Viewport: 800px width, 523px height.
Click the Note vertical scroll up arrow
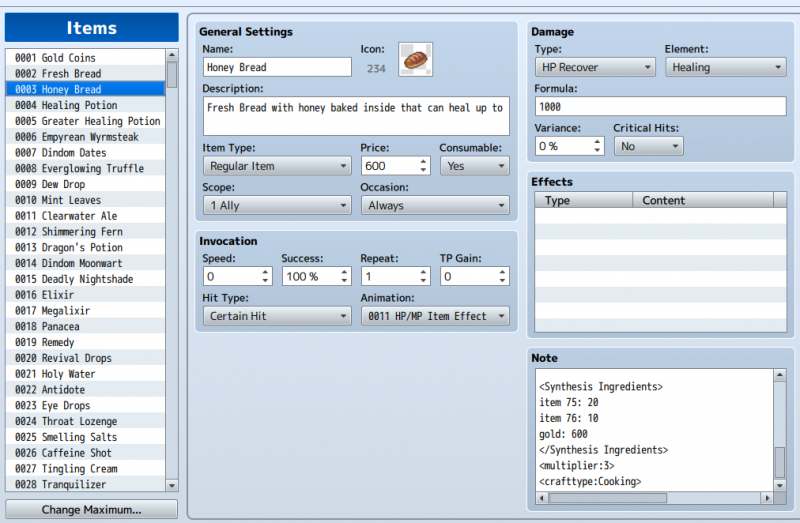780,375
